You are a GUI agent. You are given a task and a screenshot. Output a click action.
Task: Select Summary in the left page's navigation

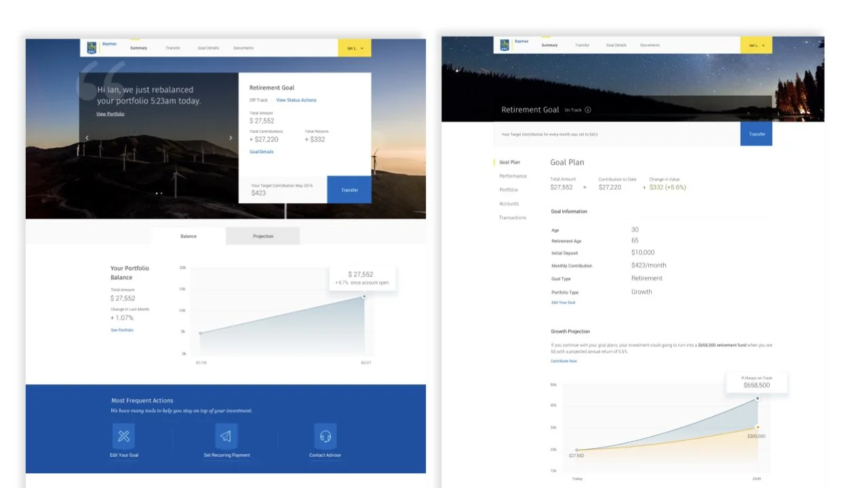pos(138,48)
